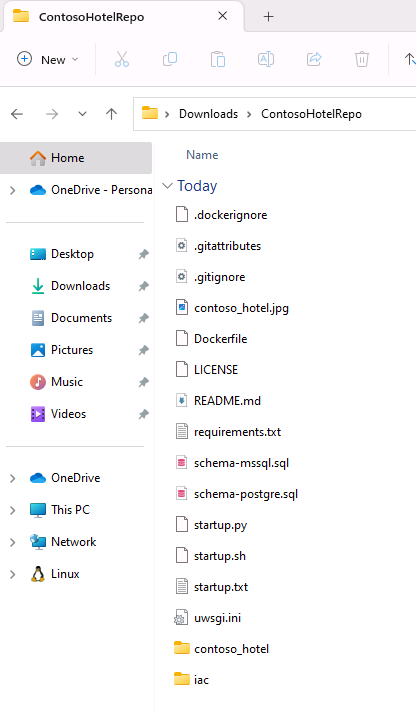
Task: Open the New item dropdown
Action: pyautogui.click(x=48, y=60)
